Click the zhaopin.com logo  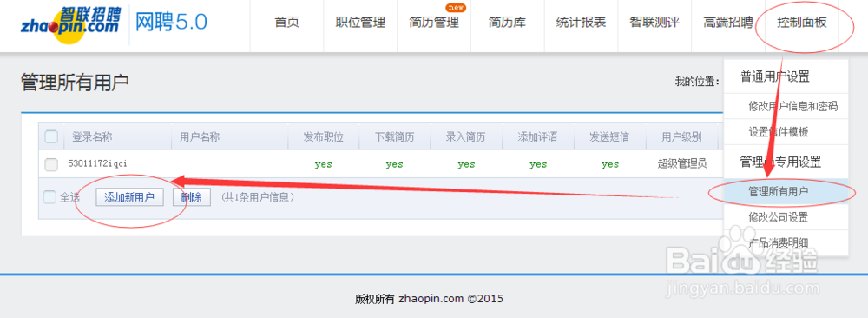(x=70, y=24)
